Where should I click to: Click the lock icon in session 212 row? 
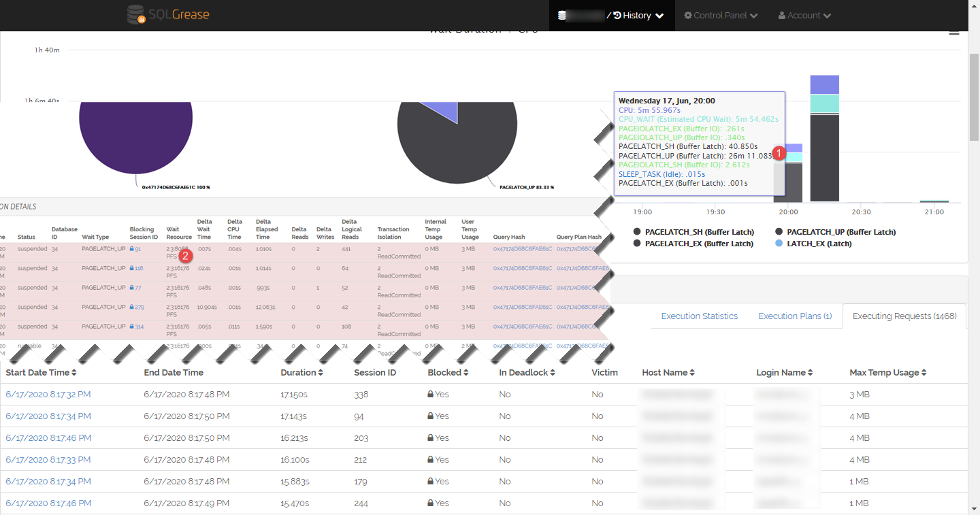431,459
